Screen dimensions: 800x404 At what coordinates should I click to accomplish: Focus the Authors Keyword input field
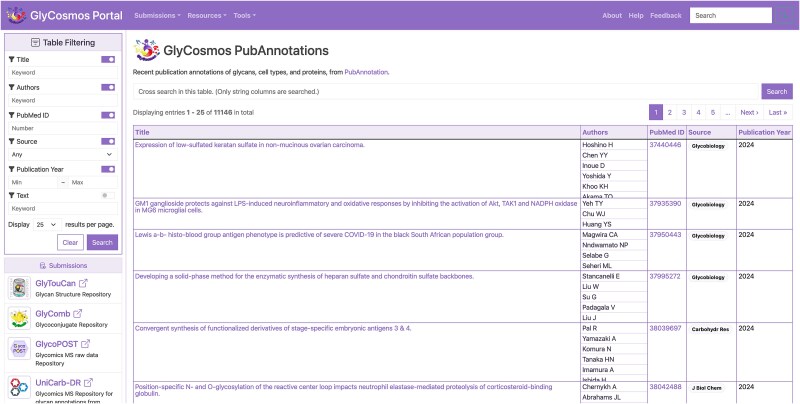point(63,100)
